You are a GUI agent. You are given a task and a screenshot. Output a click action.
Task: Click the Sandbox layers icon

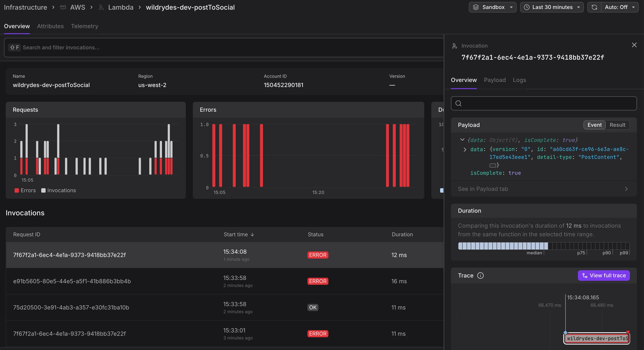[x=476, y=7]
